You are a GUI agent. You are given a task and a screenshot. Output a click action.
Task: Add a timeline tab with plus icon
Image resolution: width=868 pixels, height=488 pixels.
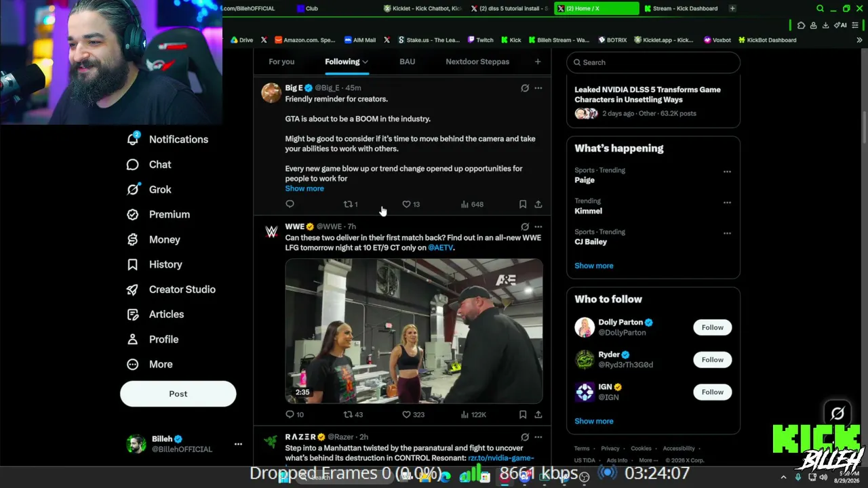pyautogui.click(x=538, y=62)
